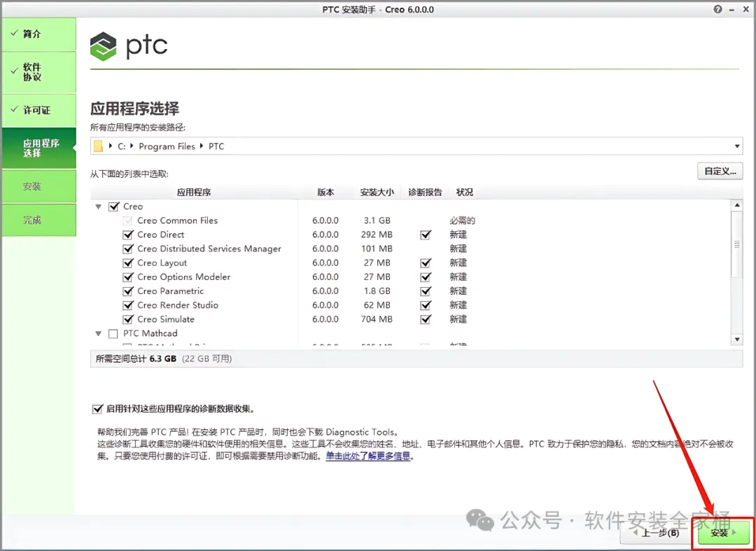
Task: Uncheck Creo Simulate application checkbox
Action: 128,319
